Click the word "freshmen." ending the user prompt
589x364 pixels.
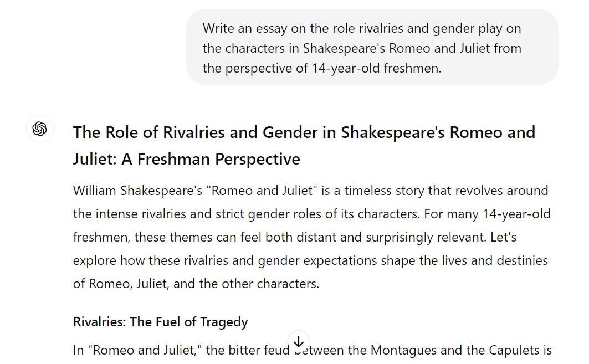click(412, 68)
